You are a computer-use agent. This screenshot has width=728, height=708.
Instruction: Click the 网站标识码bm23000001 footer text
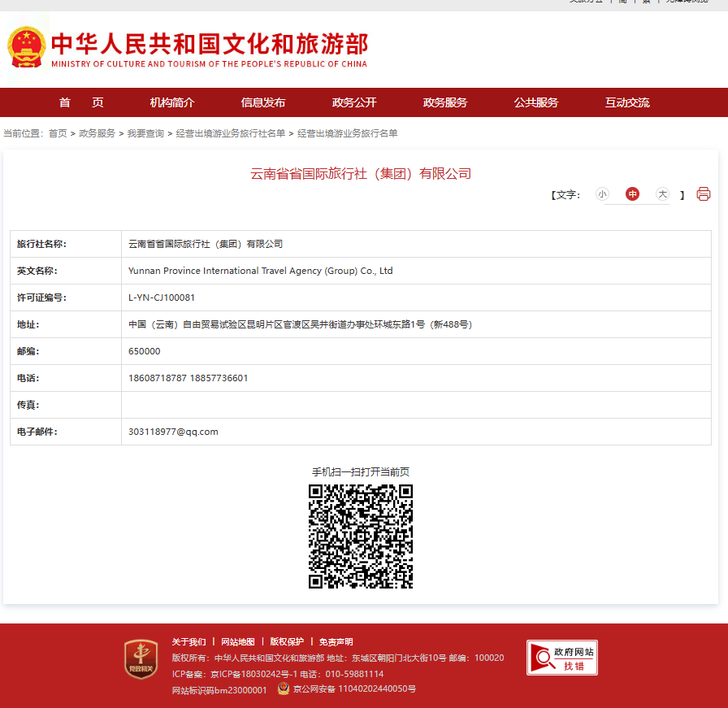(219, 690)
